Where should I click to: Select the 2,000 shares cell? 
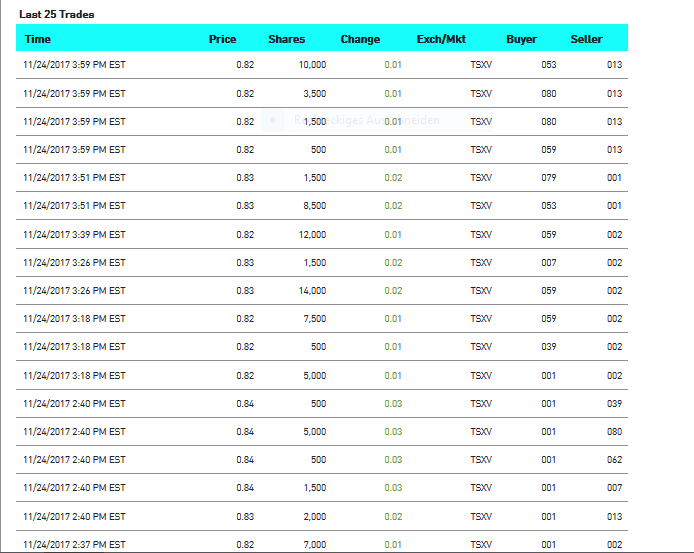pos(315,517)
